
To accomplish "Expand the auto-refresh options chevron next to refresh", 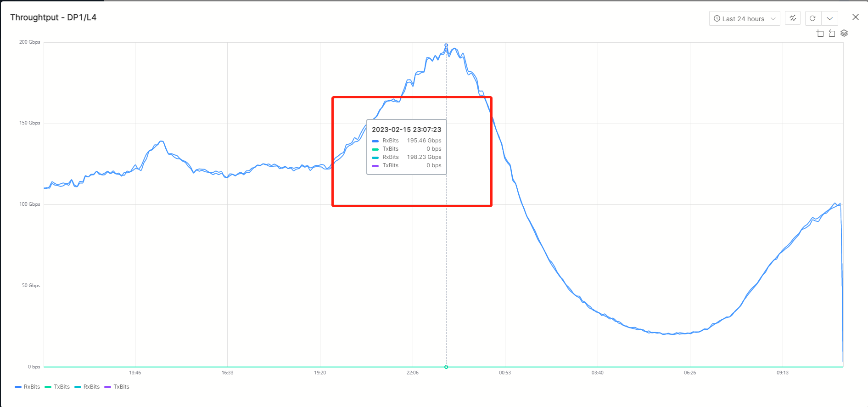I will tap(829, 18).
